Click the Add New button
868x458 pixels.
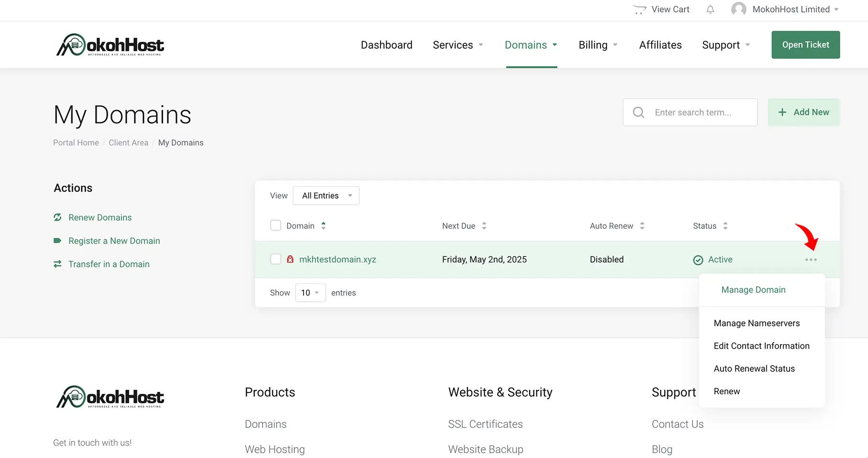[804, 112]
